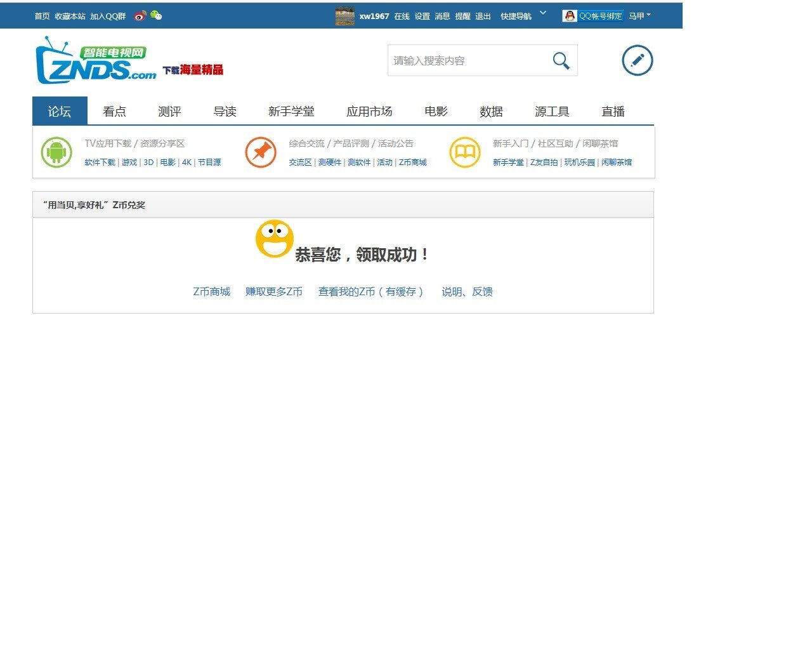Screen dimensions: 812x650
Task: Click the 赚取更多Z币 link
Action: [274, 292]
